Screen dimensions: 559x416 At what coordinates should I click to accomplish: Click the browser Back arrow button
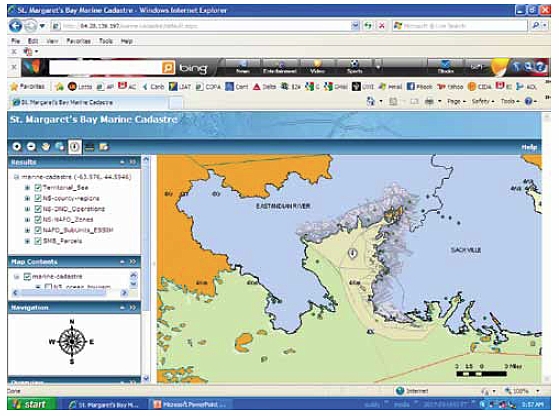(x=16, y=26)
